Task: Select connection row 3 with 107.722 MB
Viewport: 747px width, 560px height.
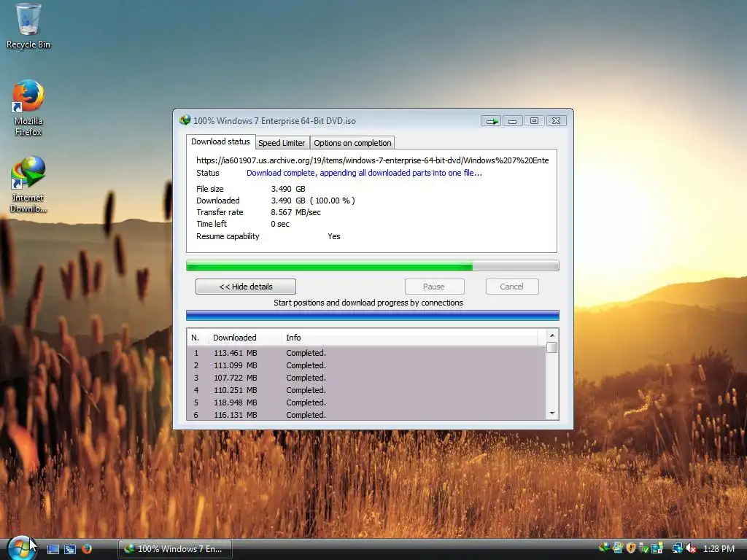Action: pyautogui.click(x=366, y=378)
